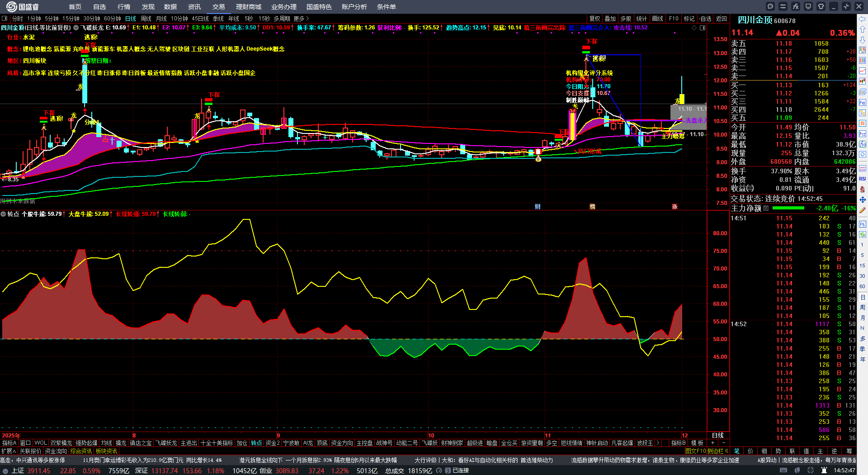The width and height of the screenshot is (868, 475).
Task: Expand the 扩展 panel arrow
Action: coord(9,451)
